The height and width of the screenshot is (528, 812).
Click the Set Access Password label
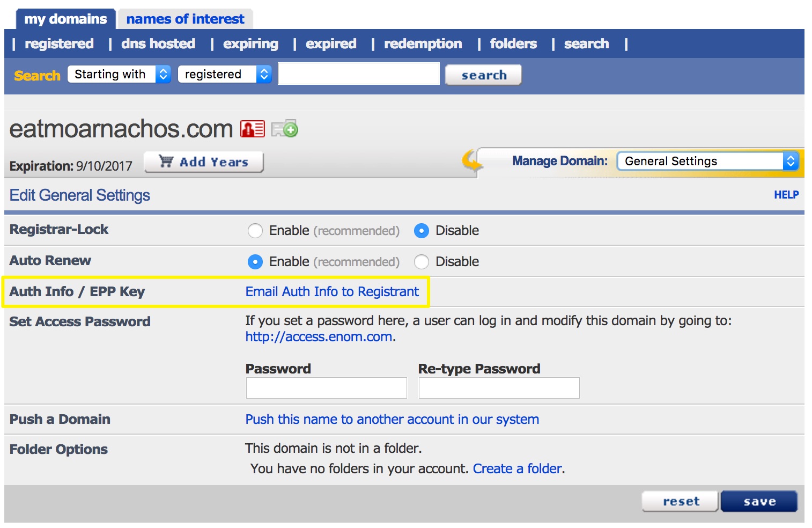click(x=80, y=321)
